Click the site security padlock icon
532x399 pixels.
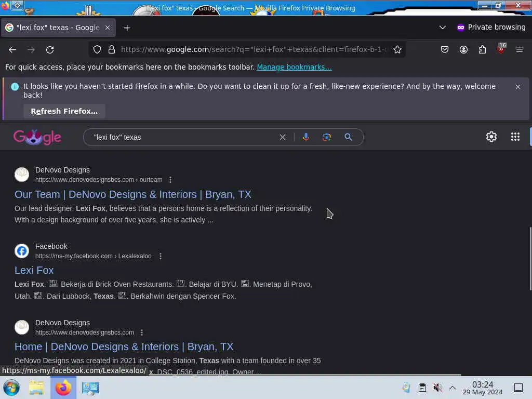pyautogui.click(x=112, y=49)
